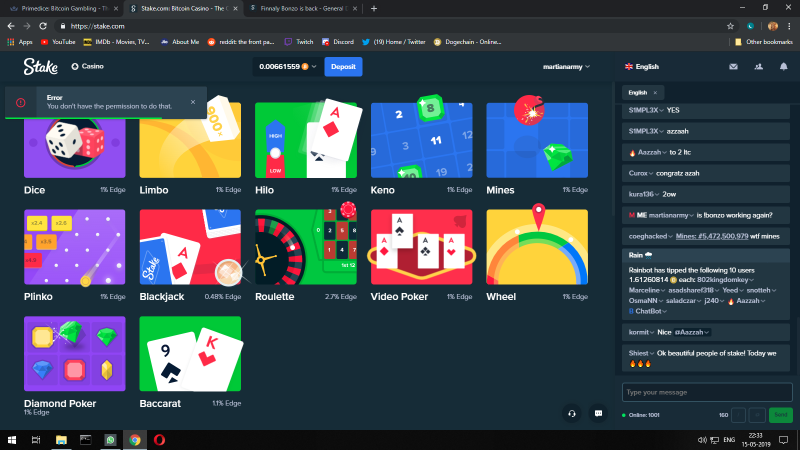
Task: Expand kura136 user menu in chat
Action: pyautogui.click(x=644, y=194)
